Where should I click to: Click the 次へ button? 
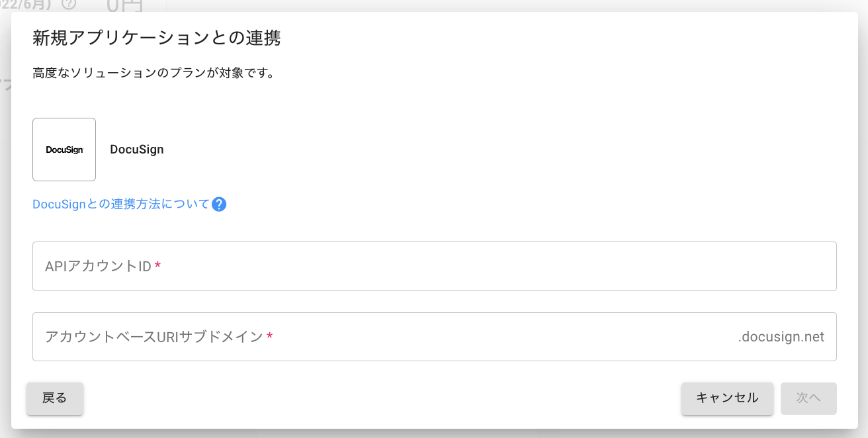point(808,398)
